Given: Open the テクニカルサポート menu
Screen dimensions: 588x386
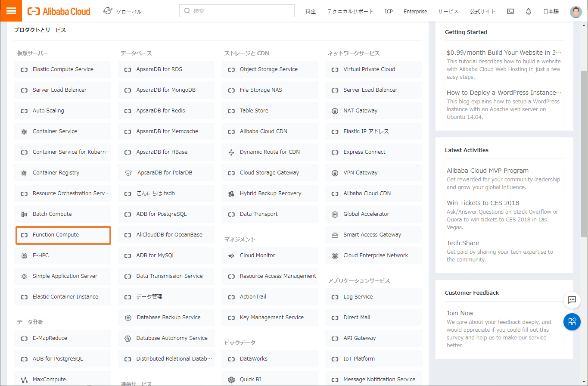Looking at the screenshot, I should (x=350, y=11).
